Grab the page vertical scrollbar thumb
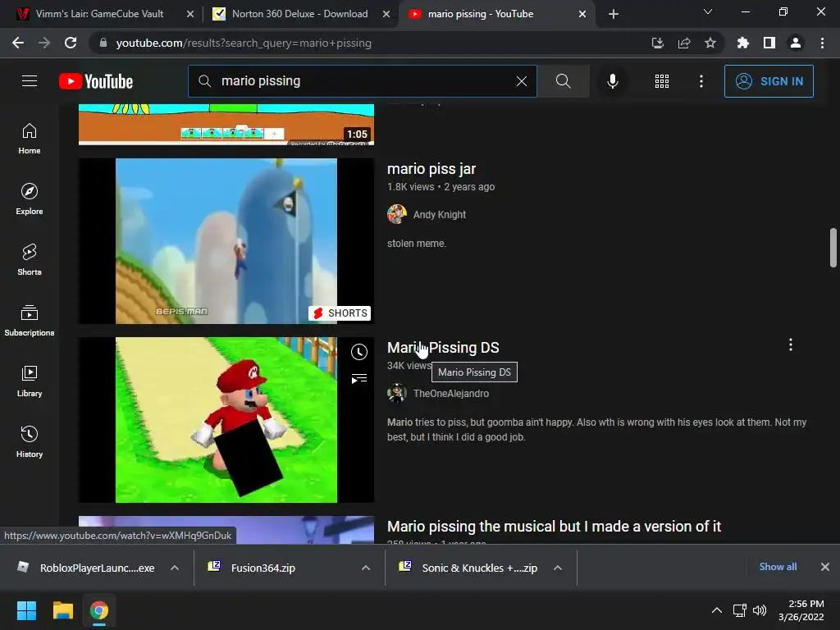The width and height of the screenshot is (840, 630). 833,247
